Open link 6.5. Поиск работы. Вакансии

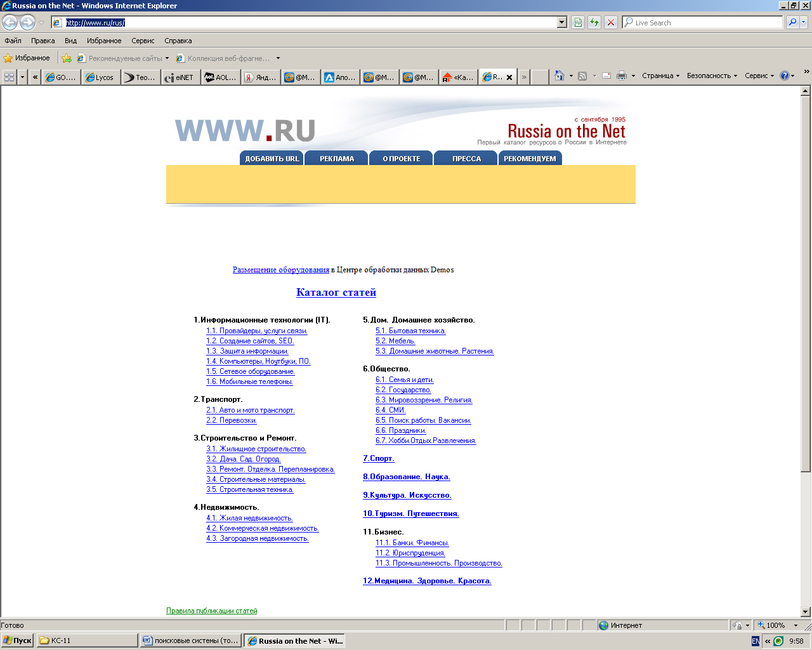[x=423, y=420]
